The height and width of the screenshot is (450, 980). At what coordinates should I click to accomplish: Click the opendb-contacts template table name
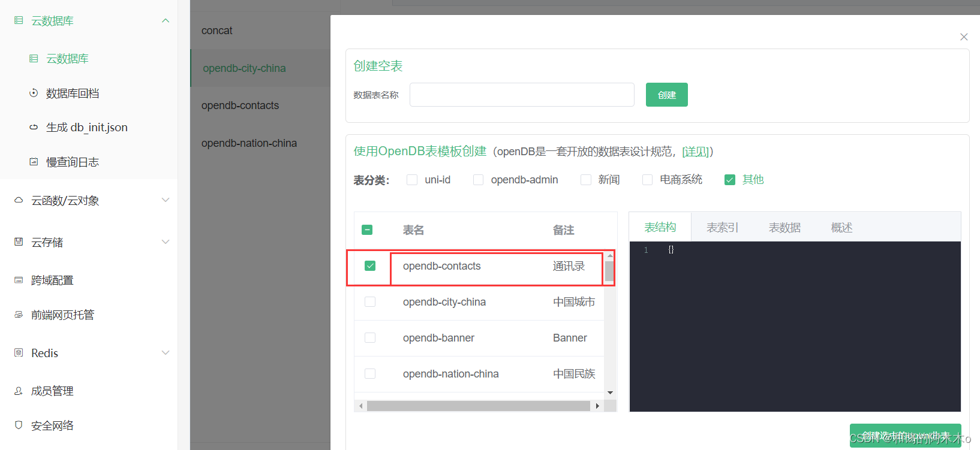pyautogui.click(x=442, y=266)
